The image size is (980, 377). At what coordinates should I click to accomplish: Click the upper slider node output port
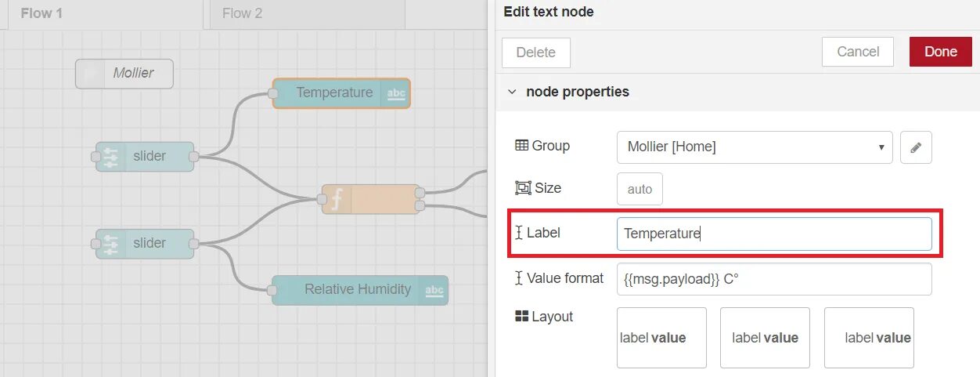click(194, 157)
